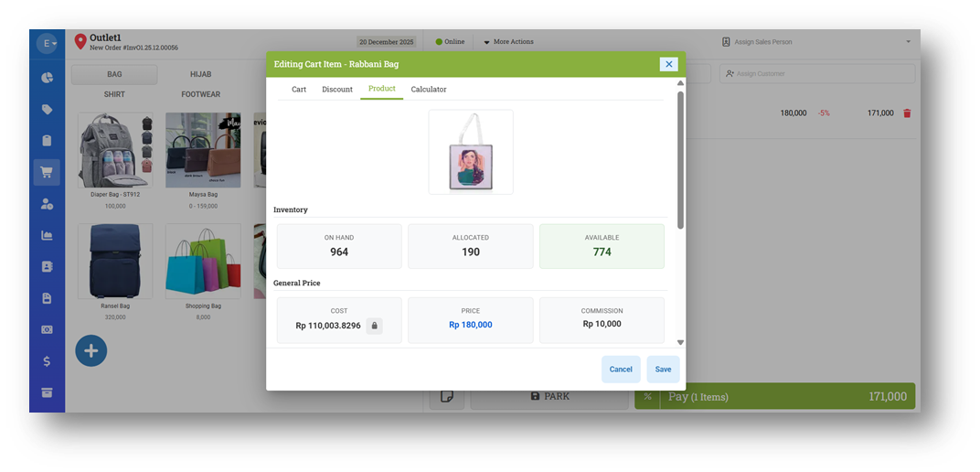Select the FOOTWEAR category
Viewport: 980px width, 472px height.
tap(200, 94)
